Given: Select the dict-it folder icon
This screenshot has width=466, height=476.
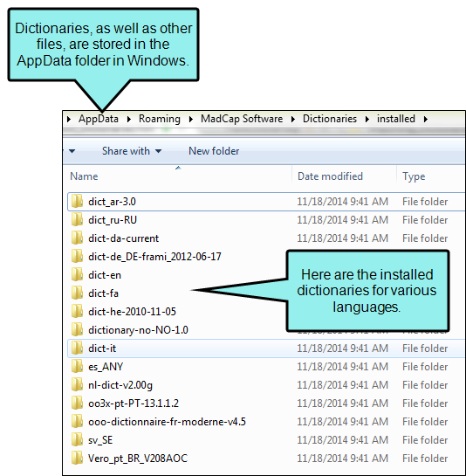Looking at the screenshot, I should click(77, 348).
